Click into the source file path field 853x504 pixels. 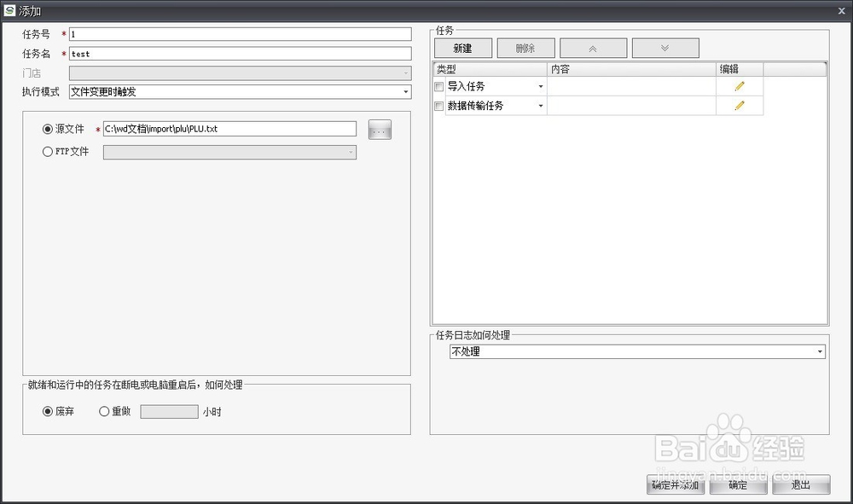point(229,129)
